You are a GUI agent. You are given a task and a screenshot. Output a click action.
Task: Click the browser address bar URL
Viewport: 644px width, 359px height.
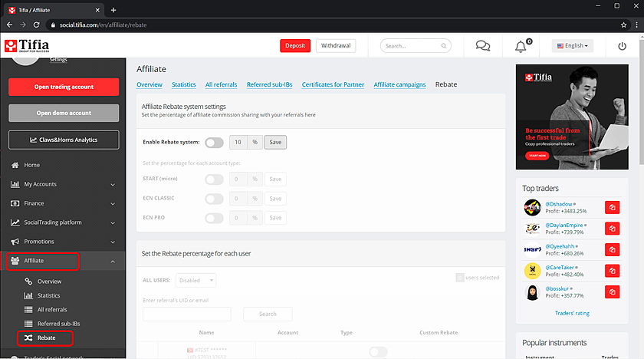tap(103, 25)
